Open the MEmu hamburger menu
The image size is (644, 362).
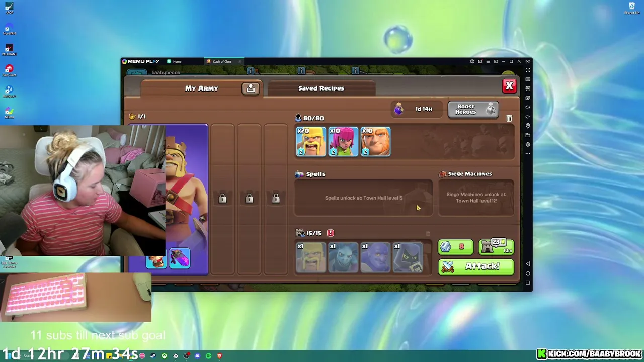(488, 61)
